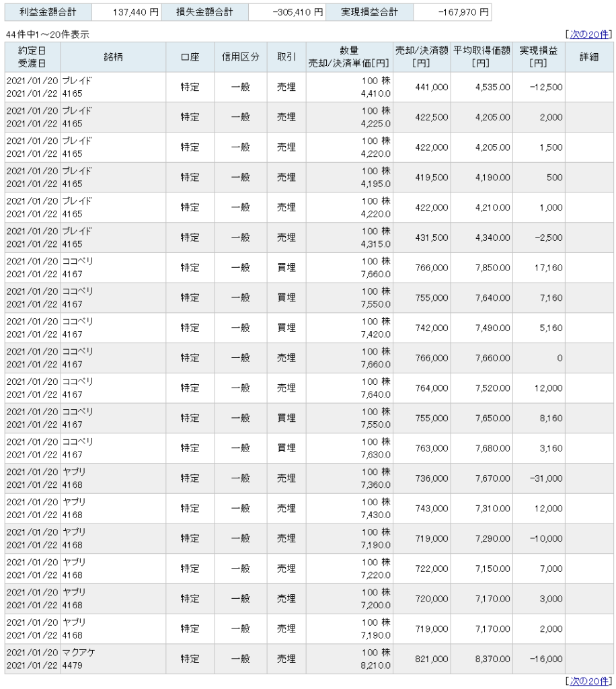Open the 次の20件 link below the table
Viewport: 616px width, 689px height.
click(x=589, y=681)
